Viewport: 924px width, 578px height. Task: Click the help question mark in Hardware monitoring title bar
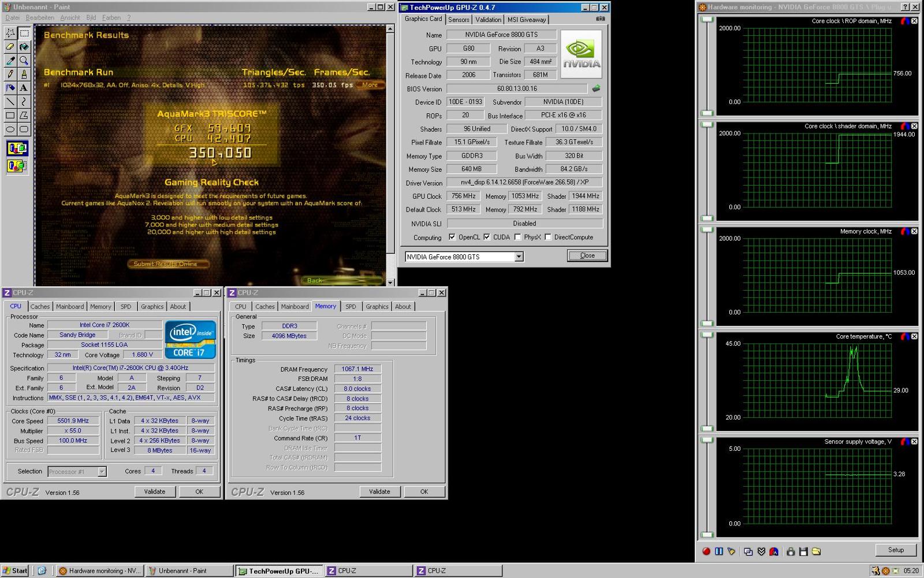click(x=904, y=7)
